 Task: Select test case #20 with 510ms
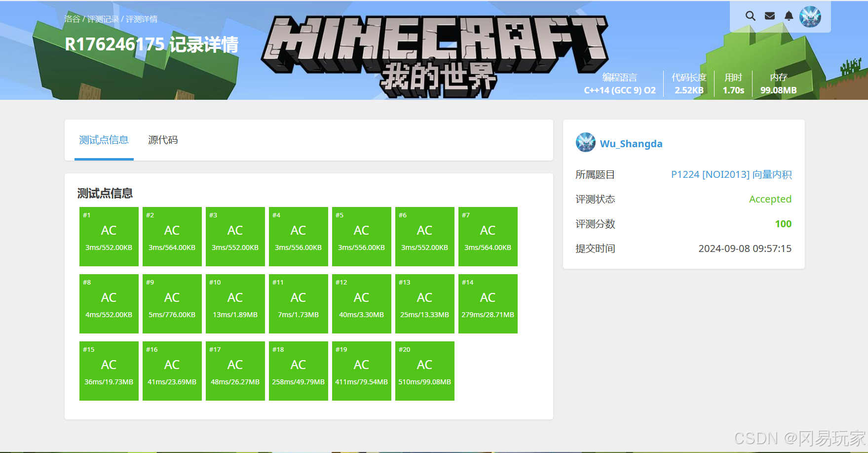[425, 371]
